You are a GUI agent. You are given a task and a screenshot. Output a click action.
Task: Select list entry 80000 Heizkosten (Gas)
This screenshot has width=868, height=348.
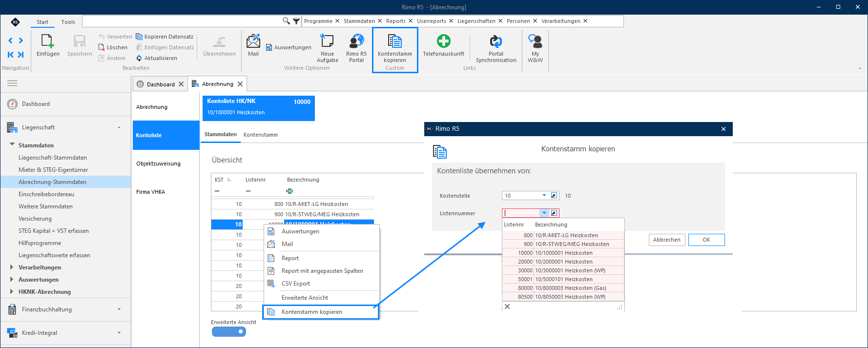coord(563,288)
